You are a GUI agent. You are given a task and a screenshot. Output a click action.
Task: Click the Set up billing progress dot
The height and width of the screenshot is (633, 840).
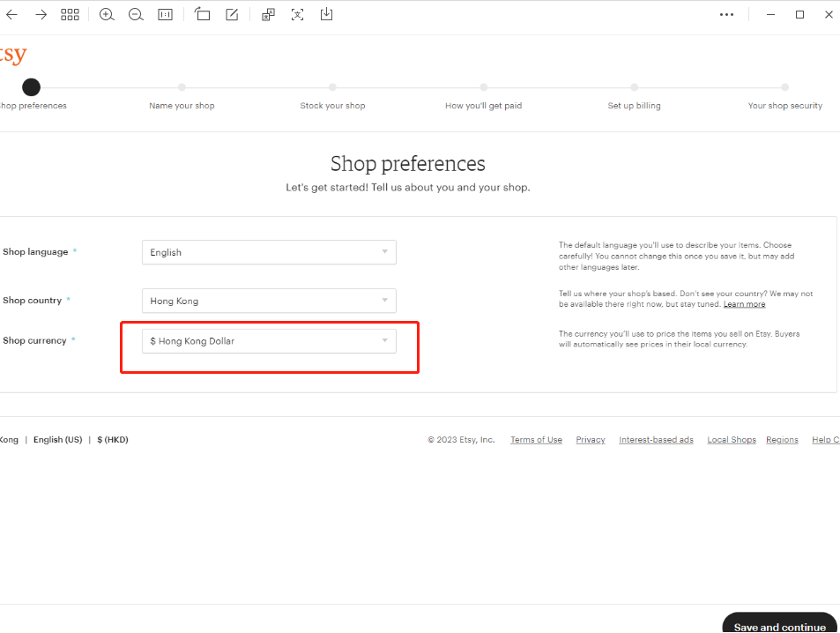[634, 87]
